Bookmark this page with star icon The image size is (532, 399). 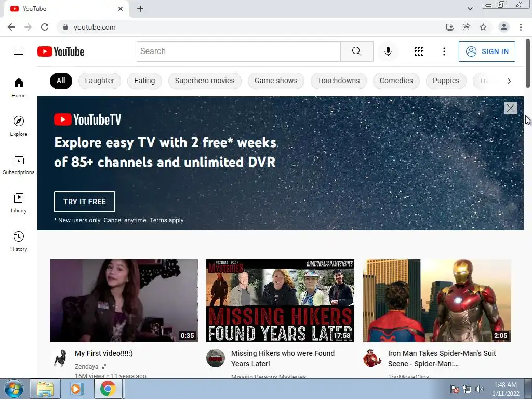pyautogui.click(x=483, y=27)
